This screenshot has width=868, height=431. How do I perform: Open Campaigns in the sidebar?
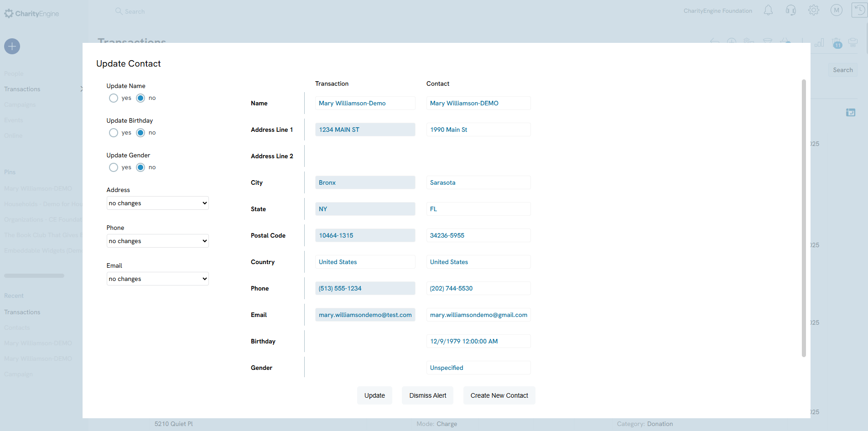pos(20,104)
